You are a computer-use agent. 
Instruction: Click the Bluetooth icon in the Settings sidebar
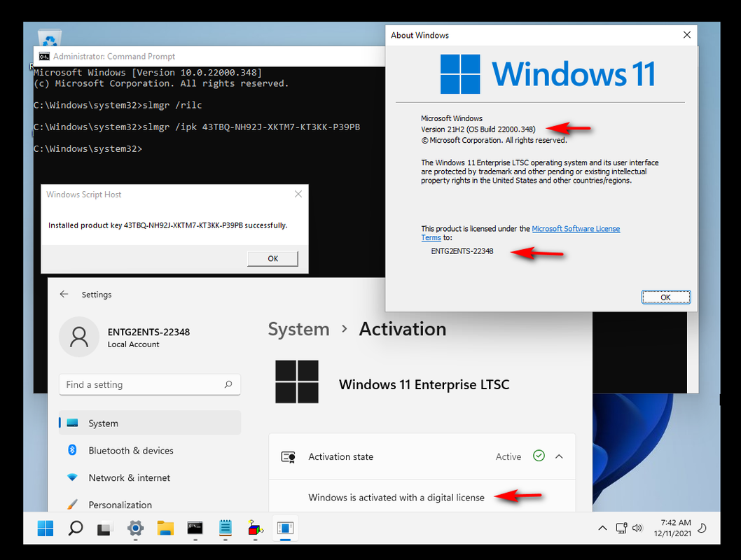tap(72, 450)
